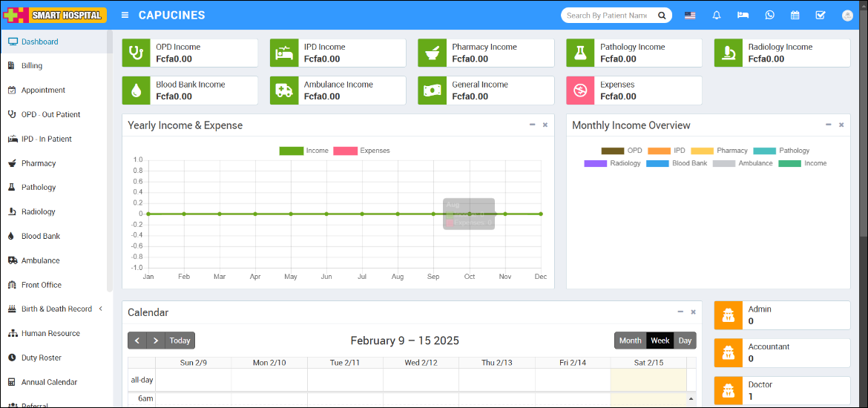Open the WhatsApp chat icon
This screenshot has height=408, width=868.
(769, 15)
